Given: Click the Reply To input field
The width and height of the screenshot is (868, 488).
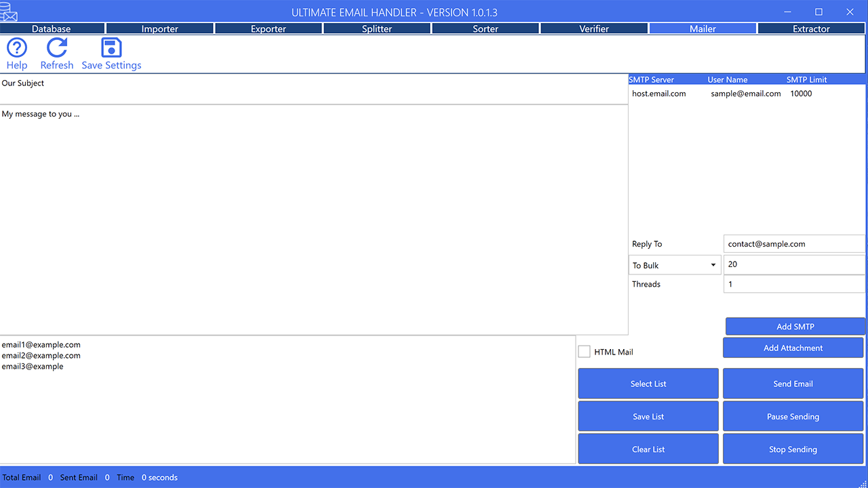Looking at the screenshot, I should click(793, 243).
